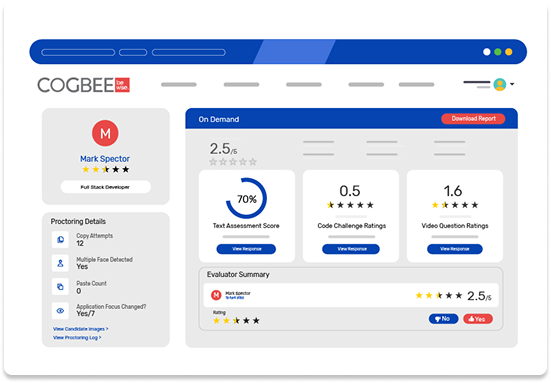Viewport: 551px width, 383px height.
Task: Click thumbs-up Yes button
Action: (x=478, y=319)
